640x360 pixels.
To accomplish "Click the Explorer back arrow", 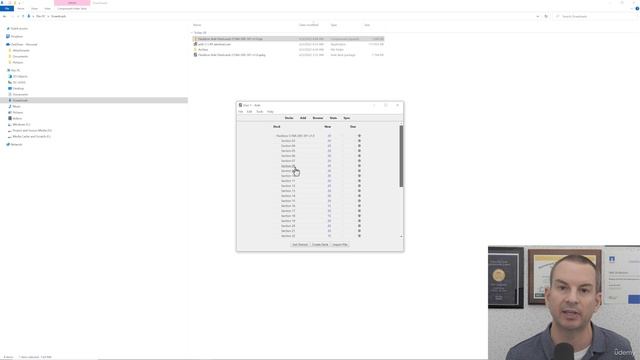I will click(x=4, y=16).
